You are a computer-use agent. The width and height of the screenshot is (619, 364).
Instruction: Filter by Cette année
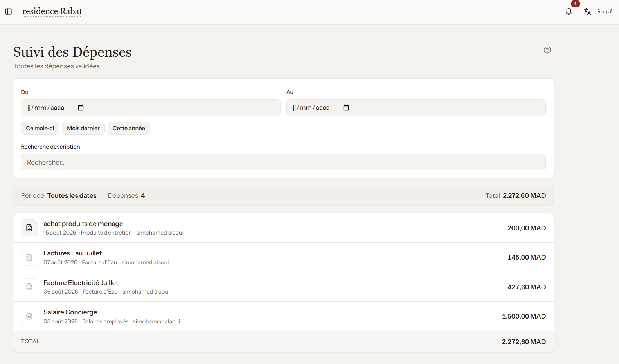point(129,128)
